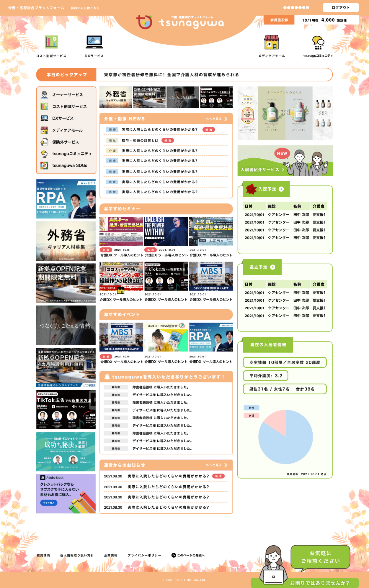
Task: Click the お困りではありませんか？ bar
Action: (319, 583)
